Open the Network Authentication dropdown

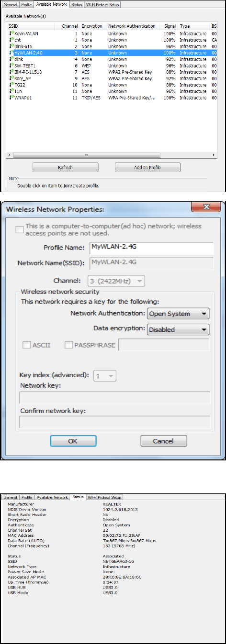[178, 314]
